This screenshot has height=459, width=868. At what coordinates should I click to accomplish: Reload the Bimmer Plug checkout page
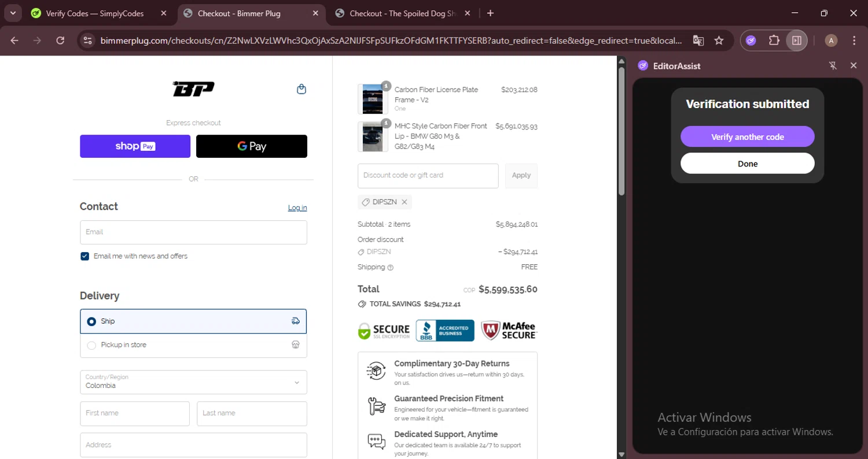[x=60, y=40]
